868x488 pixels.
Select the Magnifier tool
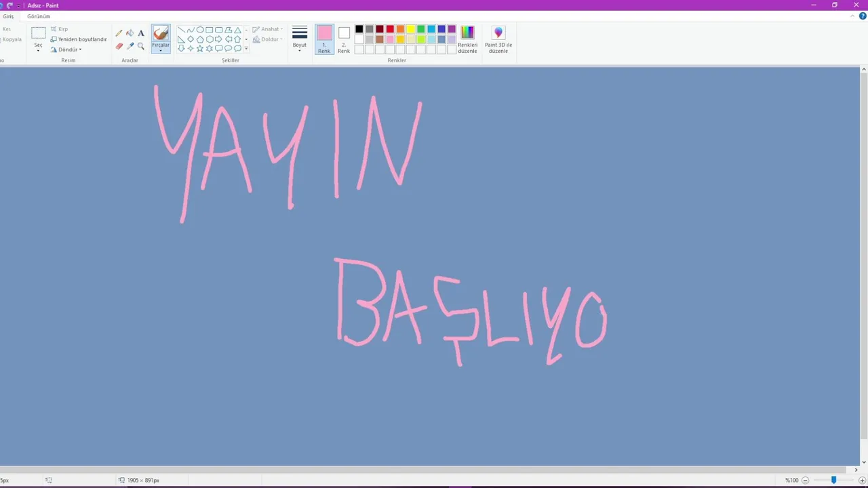tap(141, 46)
